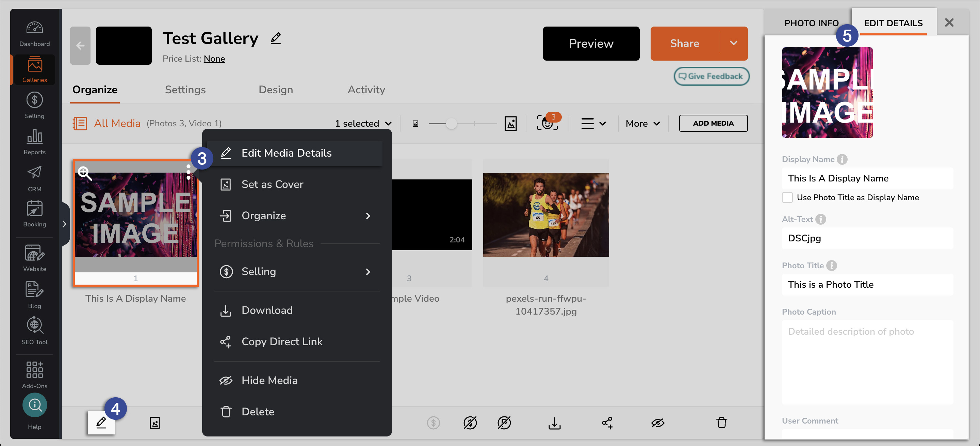The height and width of the screenshot is (446, 980).
Task: Click the magnifier zoom icon on sample image
Action: [x=84, y=173]
